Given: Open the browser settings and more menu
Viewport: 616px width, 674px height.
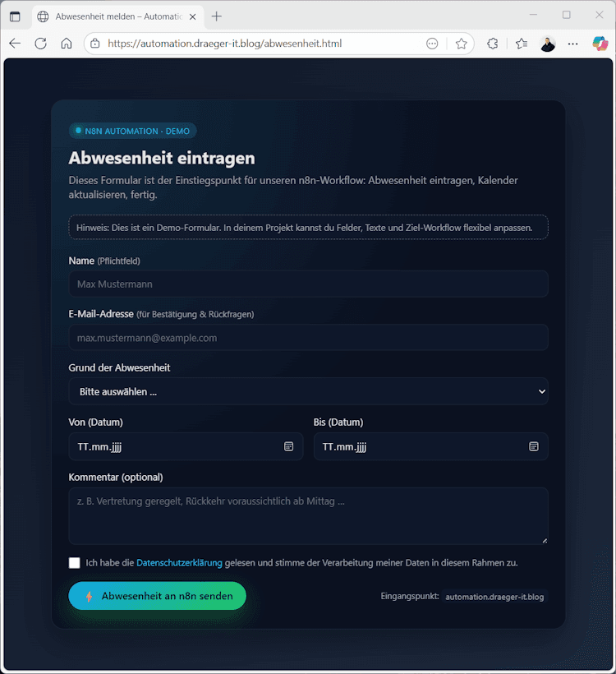Looking at the screenshot, I should tap(572, 44).
